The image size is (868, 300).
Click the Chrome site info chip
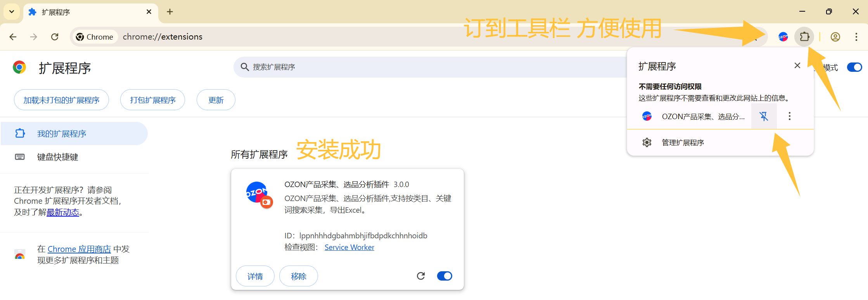[95, 37]
